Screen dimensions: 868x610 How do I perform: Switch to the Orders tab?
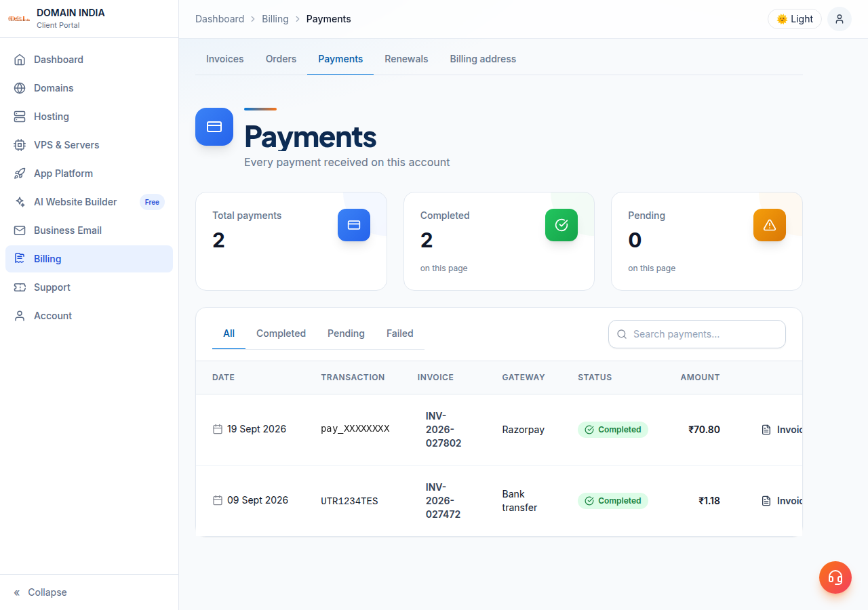pos(281,59)
